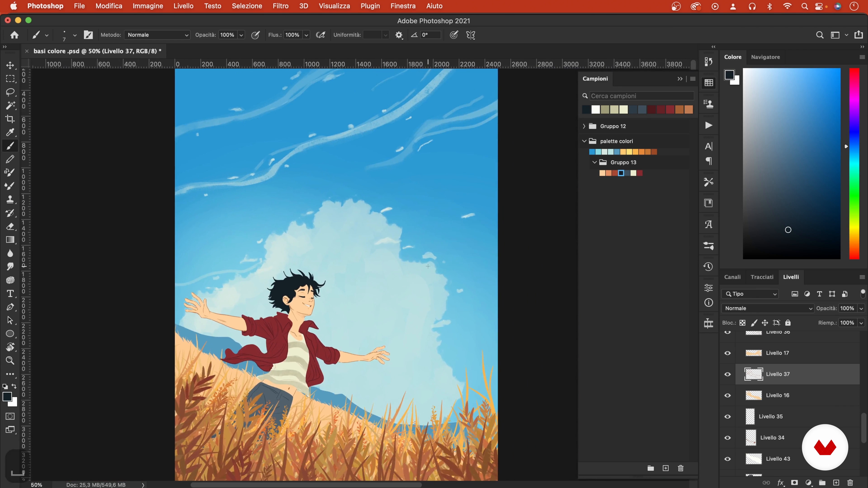This screenshot has width=868, height=488.
Task: Select the Hand tool
Action: tap(10, 347)
